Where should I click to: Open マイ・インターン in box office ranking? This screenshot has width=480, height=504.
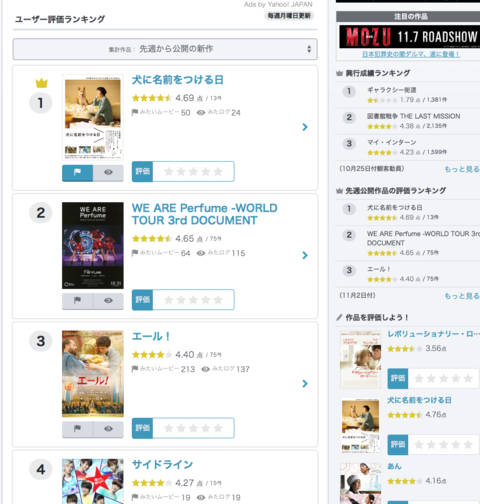pos(392,143)
